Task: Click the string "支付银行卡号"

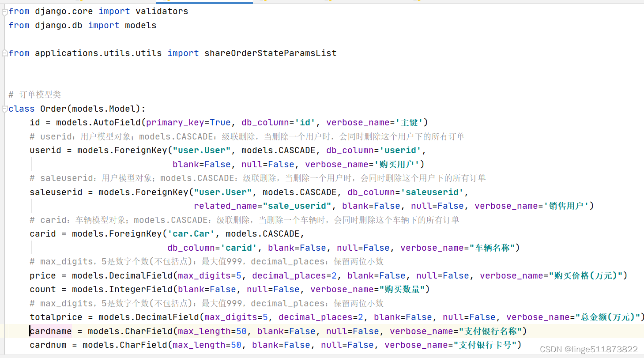Action: pyautogui.click(x=485, y=345)
